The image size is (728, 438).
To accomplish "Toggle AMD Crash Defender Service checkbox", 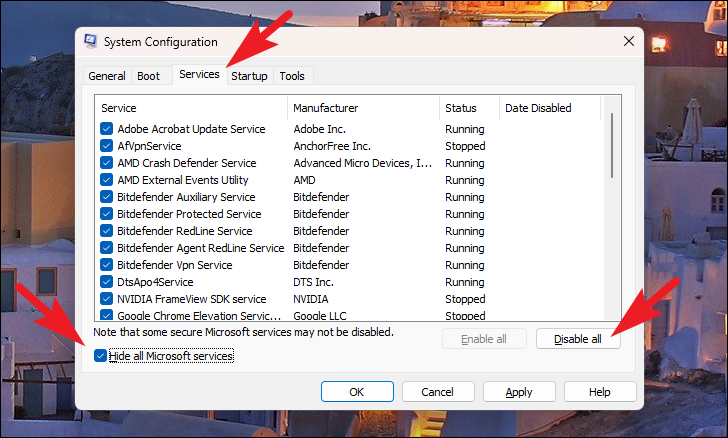I will point(106,163).
